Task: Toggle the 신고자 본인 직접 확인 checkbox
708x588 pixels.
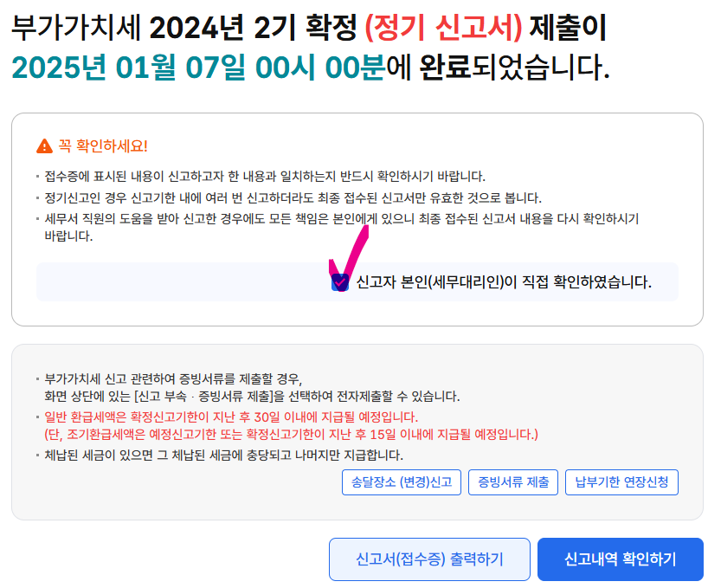Action: (339, 282)
